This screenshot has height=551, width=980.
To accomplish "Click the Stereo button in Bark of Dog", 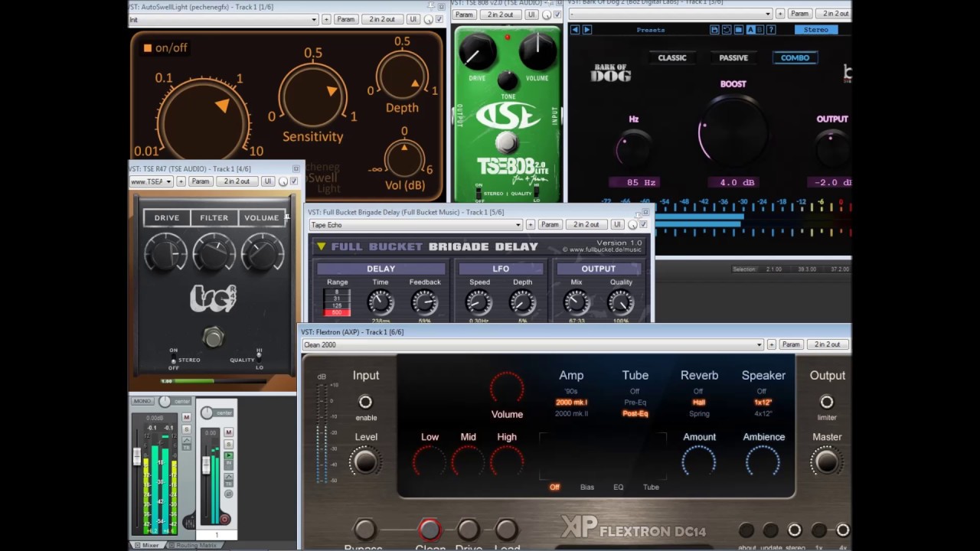I will pyautogui.click(x=815, y=30).
